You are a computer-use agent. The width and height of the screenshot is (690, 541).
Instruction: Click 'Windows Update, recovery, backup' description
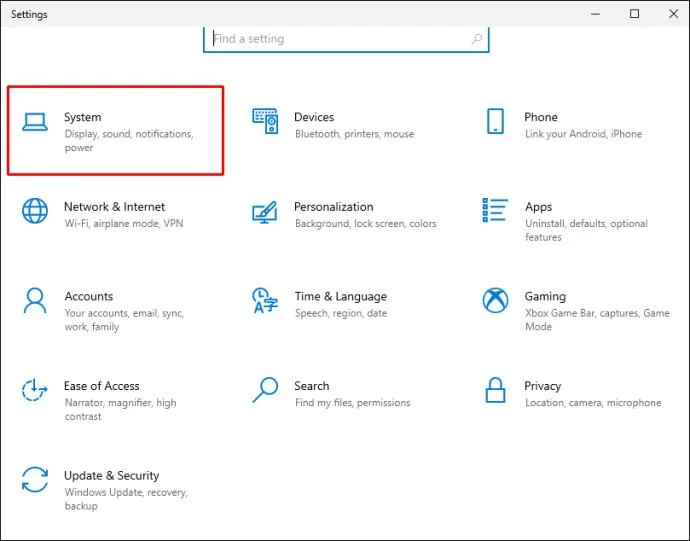pyautogui.click(x=126, y=499)
